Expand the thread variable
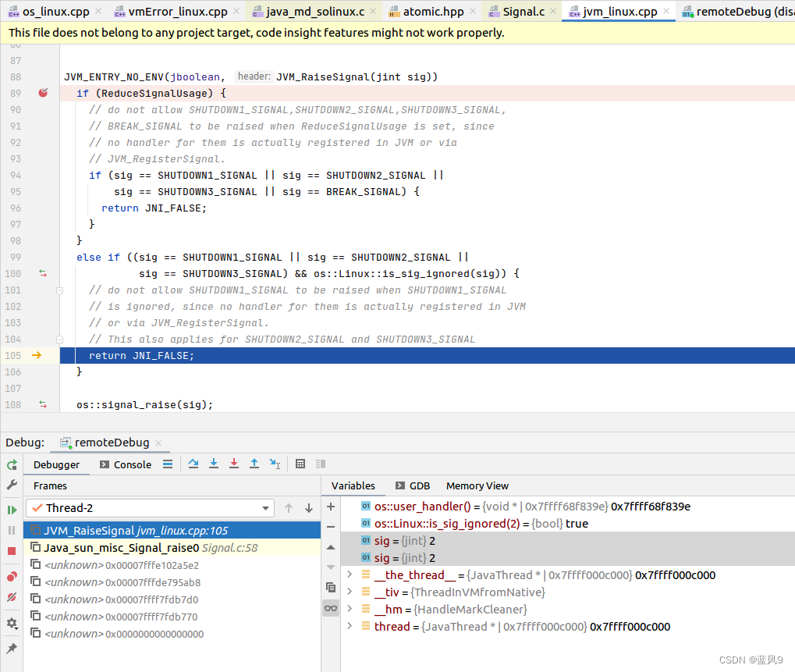The width and height of the screenshot is (795, 672). coord(350,627)
